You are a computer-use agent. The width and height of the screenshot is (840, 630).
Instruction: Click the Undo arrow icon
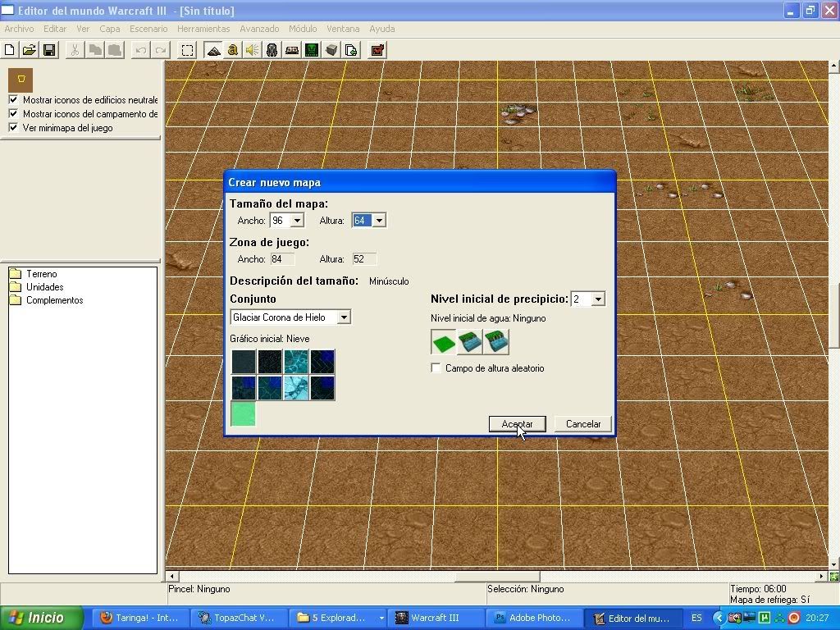coord(141,50)
